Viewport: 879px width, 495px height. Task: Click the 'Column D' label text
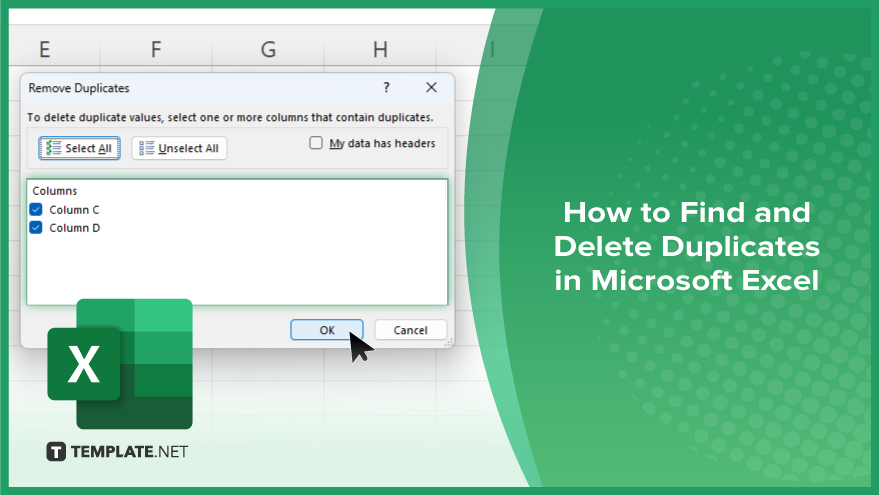75,228
